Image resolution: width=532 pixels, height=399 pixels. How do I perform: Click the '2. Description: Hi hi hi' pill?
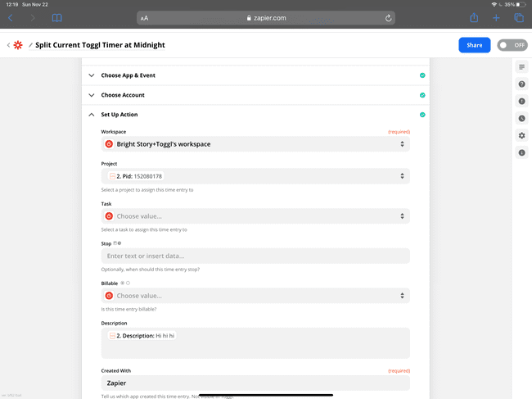[x=142, y=335]
